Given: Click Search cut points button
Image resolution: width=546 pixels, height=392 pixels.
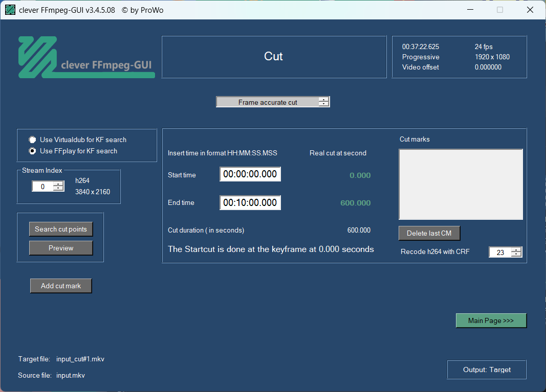Looking at the screenshot, I should tap(61, 229).
